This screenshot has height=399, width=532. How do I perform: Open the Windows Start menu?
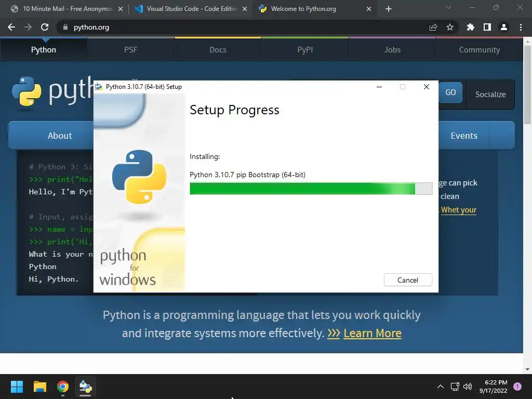tap(17, 387)
